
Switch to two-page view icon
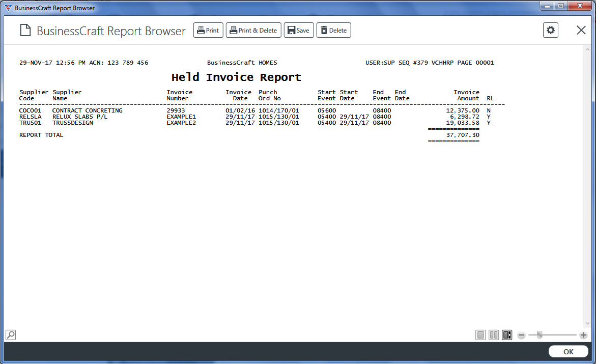click(x=494, y=335)
